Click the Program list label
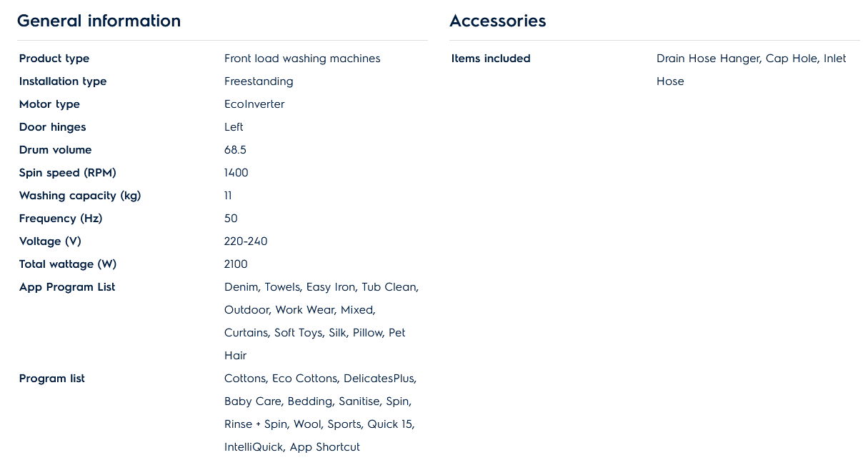This screenshot has width=868, height=460. [x=52, y=379]
